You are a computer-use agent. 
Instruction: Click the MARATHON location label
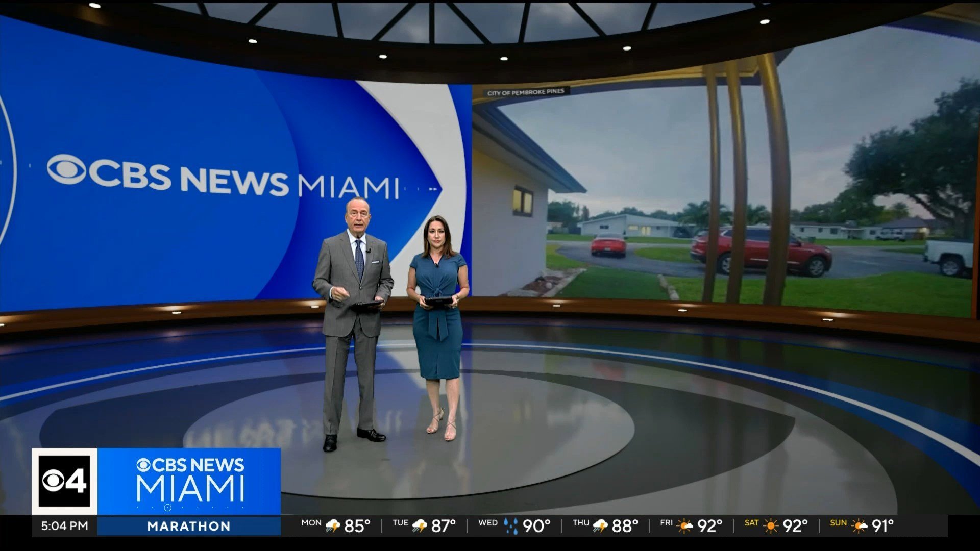click(189, 526)
